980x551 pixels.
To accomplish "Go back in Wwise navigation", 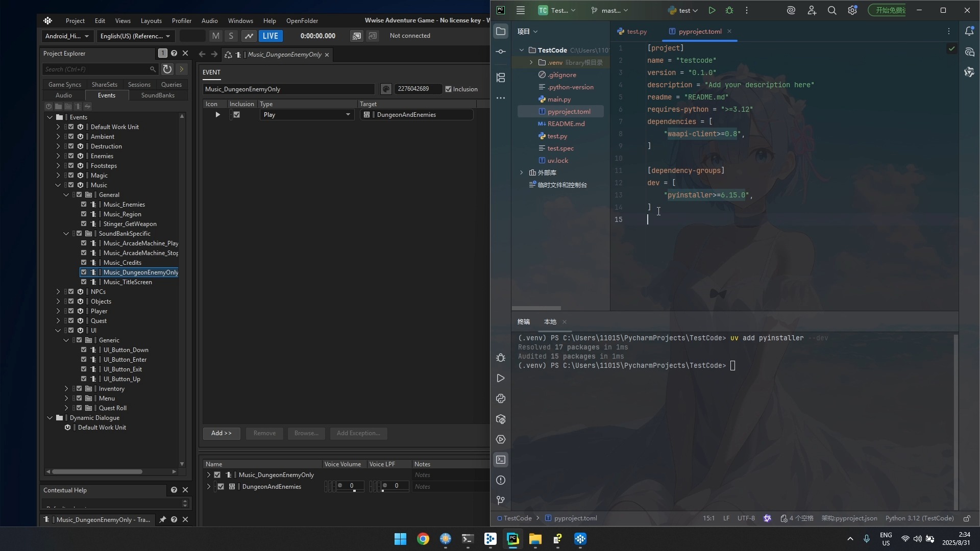I will coord(202,54).
